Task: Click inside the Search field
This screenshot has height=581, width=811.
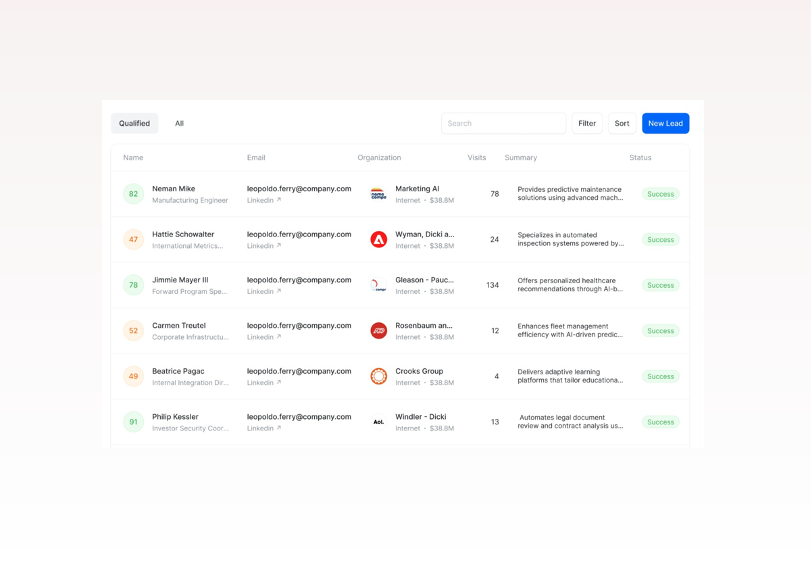Action: pyautogui.click(x=503, y=123)
